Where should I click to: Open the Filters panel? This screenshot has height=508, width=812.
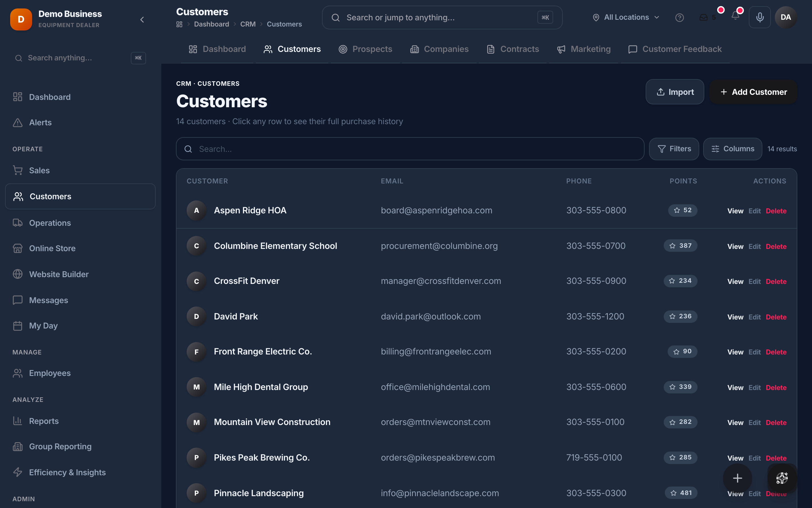[674, 149]
